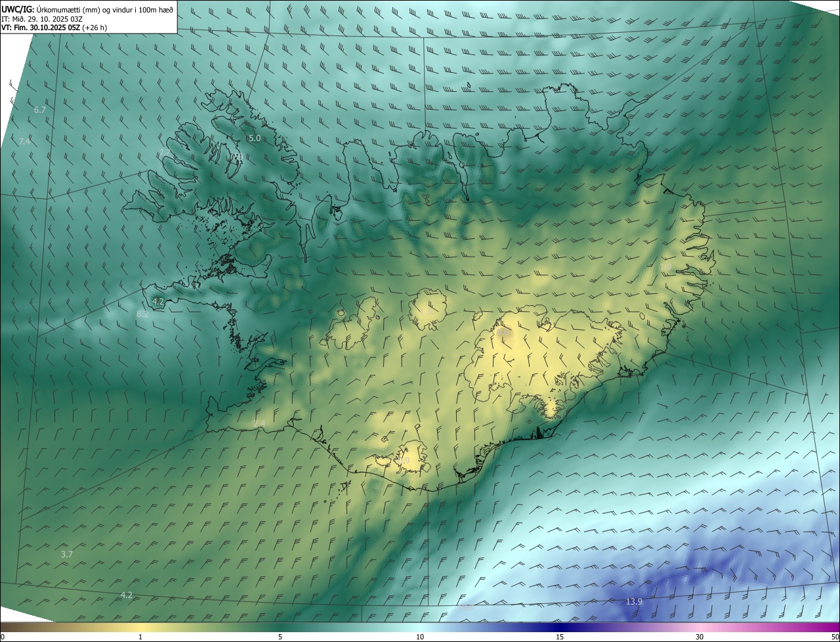840x642 pixels.
Task: Click the initial time 'IT: Mið. 29. 10. 2025 03Z'
Action: (x=42, y=19)
